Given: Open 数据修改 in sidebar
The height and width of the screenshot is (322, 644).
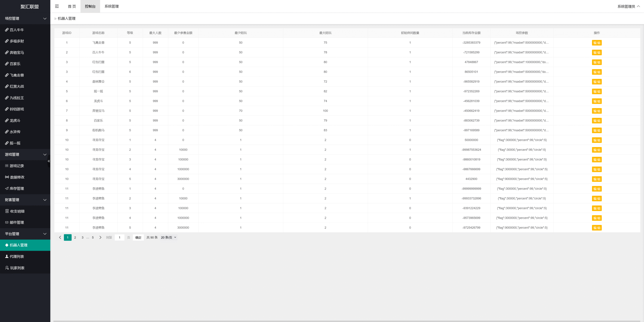Looking at the screenshot, I should 17,177.
